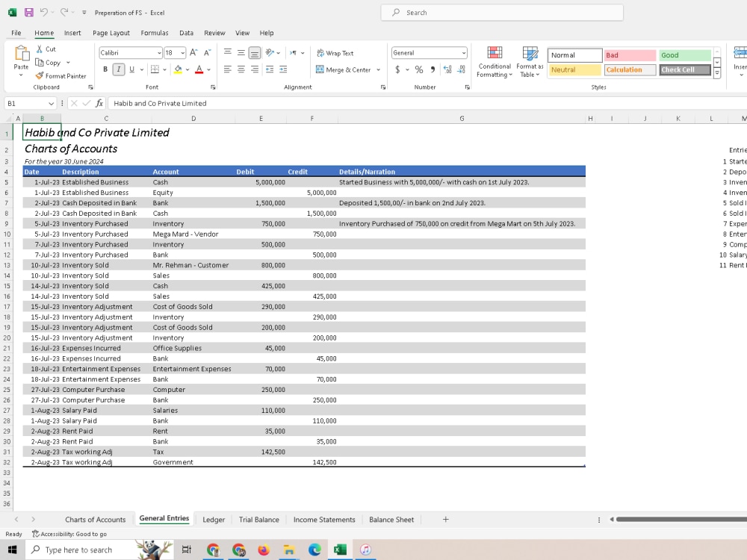Switch to the Insert ribbon tab
This screenshot has width=747, height=560.
[72, 33]
